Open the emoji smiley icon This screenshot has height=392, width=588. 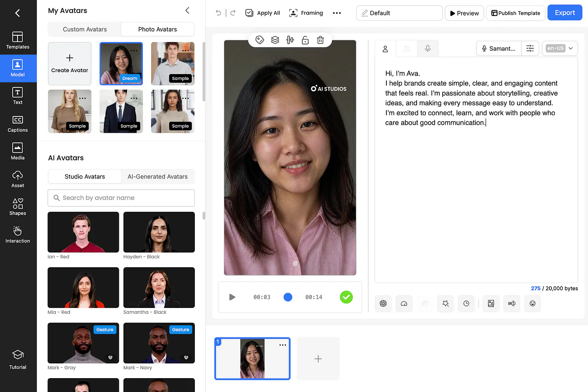[x=533, y=303]
